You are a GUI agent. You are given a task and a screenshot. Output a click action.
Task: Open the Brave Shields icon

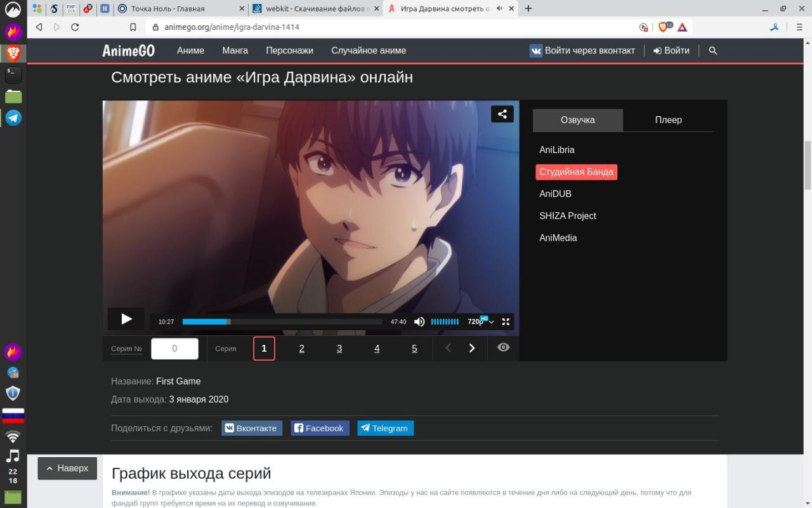point(664,27)
